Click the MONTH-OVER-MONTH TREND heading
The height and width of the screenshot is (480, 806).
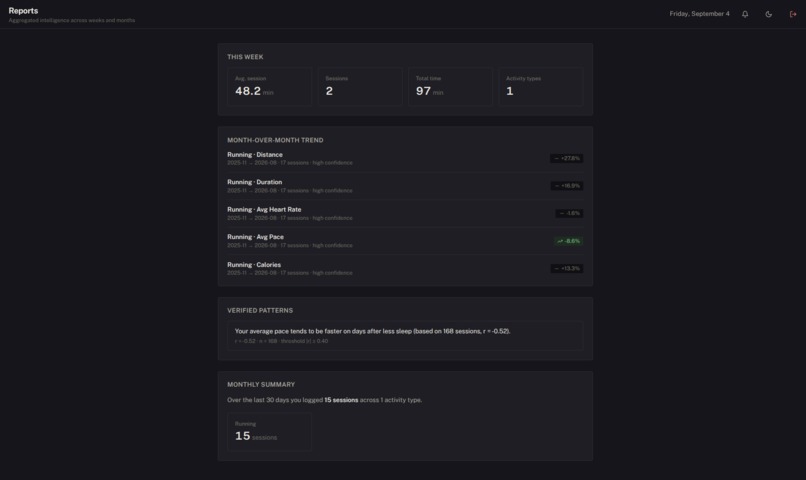tap(275, 140)
